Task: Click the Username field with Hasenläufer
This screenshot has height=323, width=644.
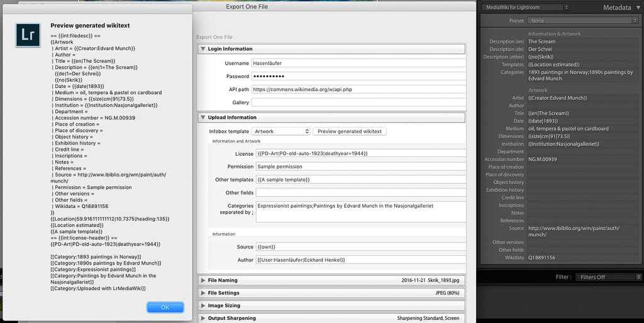Action: tap(358, 63)
